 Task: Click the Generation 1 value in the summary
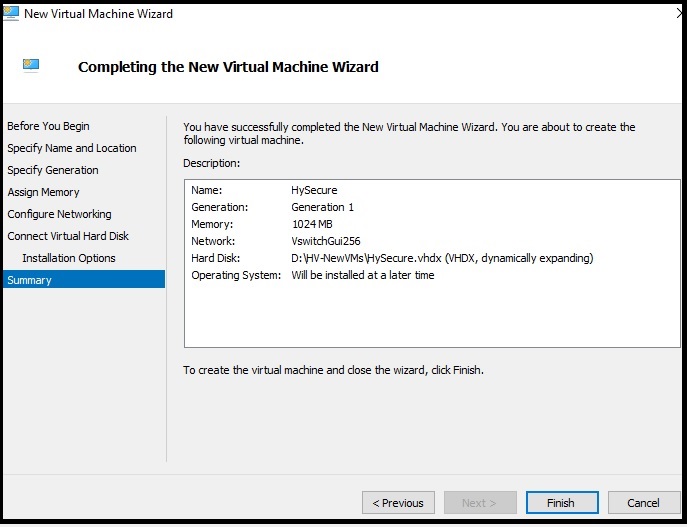click(322, 207)
